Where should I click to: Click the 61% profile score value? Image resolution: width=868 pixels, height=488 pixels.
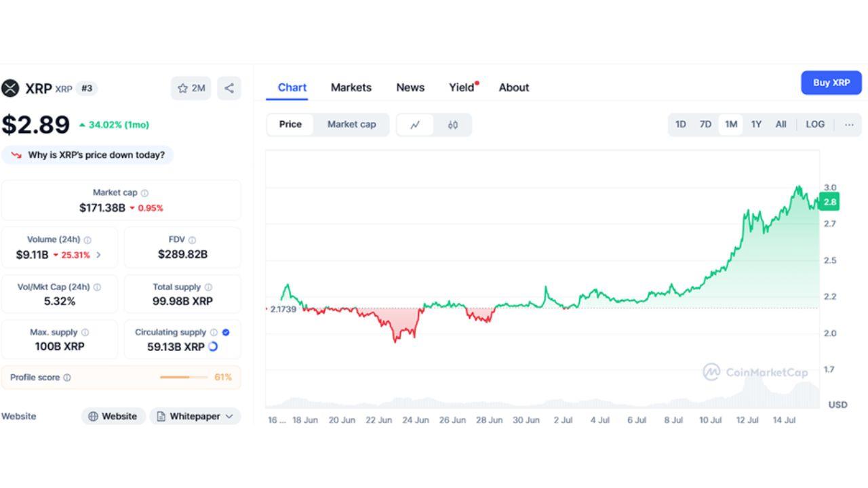[223, 378]
